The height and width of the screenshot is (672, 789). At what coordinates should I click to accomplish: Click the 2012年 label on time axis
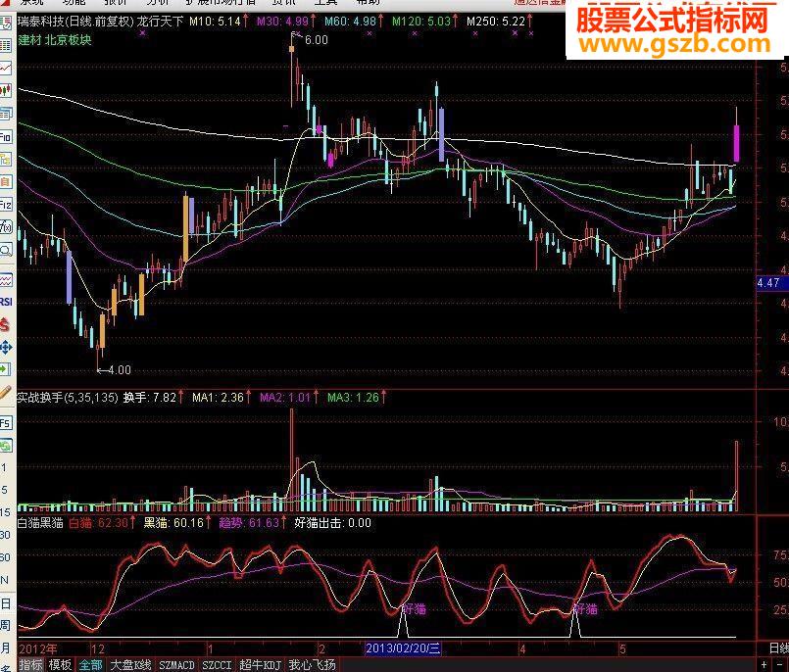tap(38, 648)
